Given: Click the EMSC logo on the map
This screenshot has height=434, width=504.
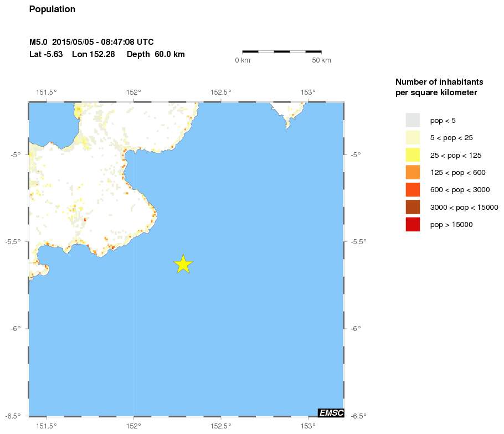Looking at the screenshot, I should pos(331,412).
